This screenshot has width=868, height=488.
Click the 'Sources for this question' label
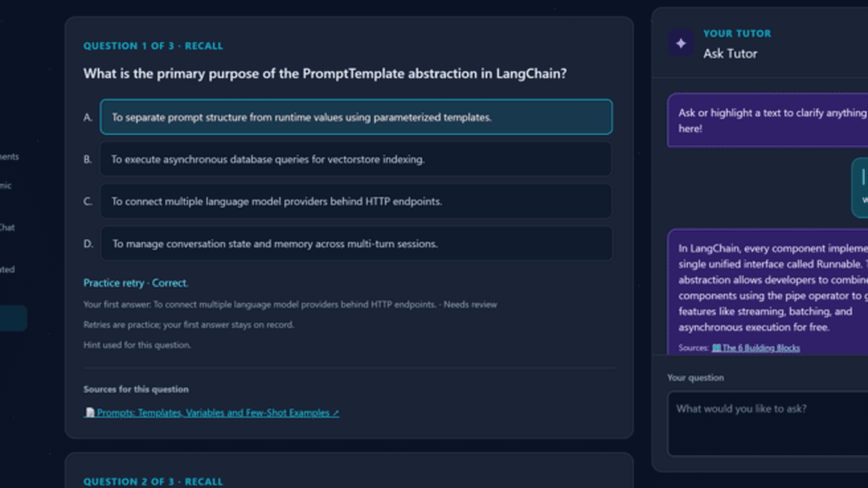136,389
